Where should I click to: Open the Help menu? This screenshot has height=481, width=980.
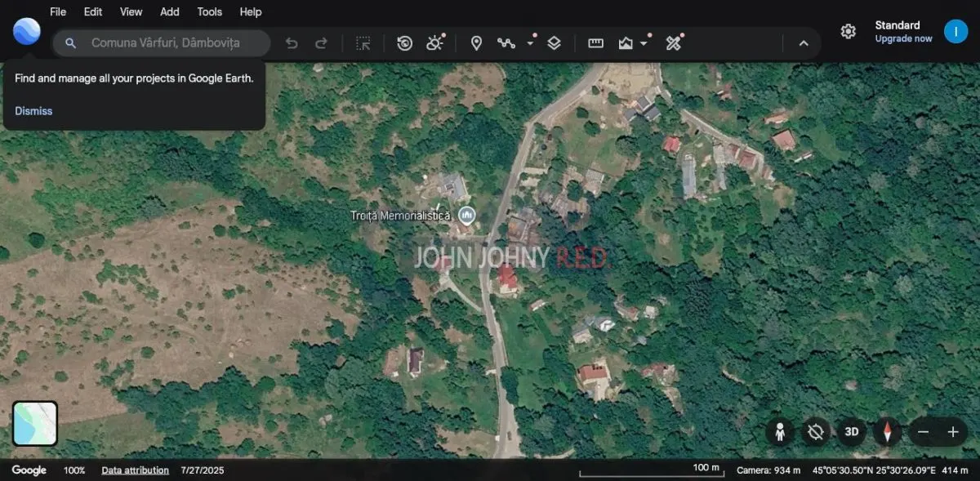coord(251,11)
